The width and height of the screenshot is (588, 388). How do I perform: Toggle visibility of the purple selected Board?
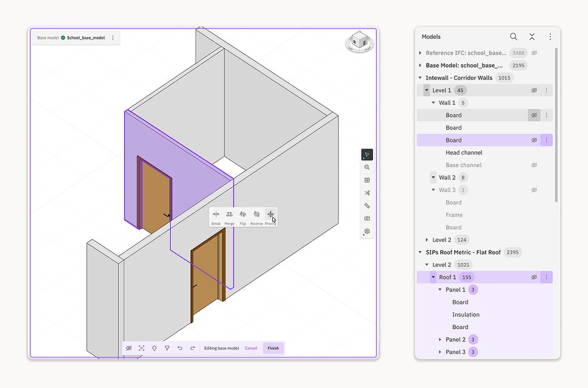tap(534, 140)
